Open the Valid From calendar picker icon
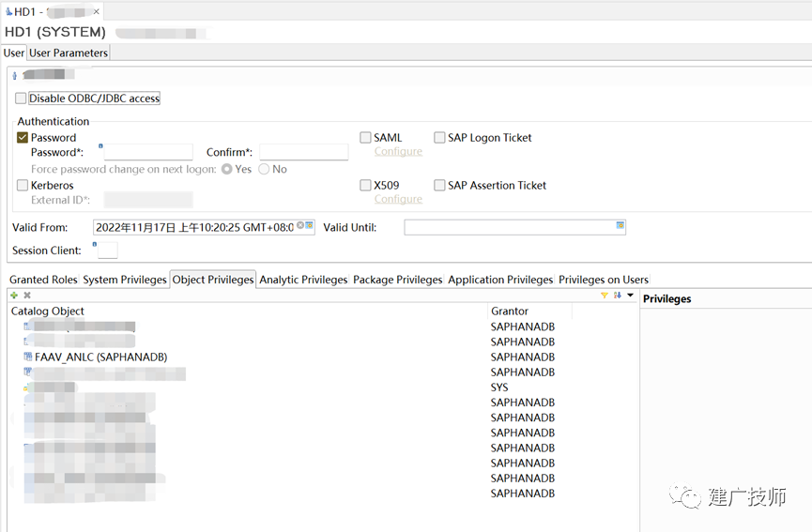The image size is (812, 532). tap(309, 225)
